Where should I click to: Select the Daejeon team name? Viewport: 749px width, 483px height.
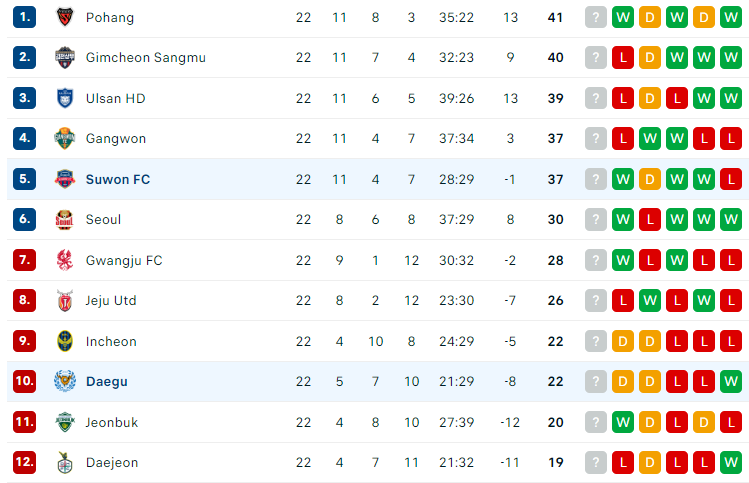pyautogui.click(x=112, y=462)
